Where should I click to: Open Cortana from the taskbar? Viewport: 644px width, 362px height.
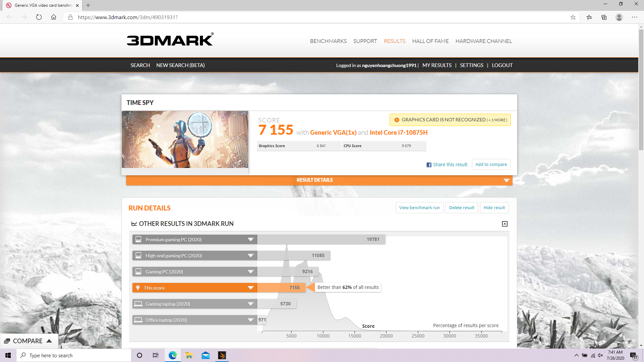(x=140, y=355)
